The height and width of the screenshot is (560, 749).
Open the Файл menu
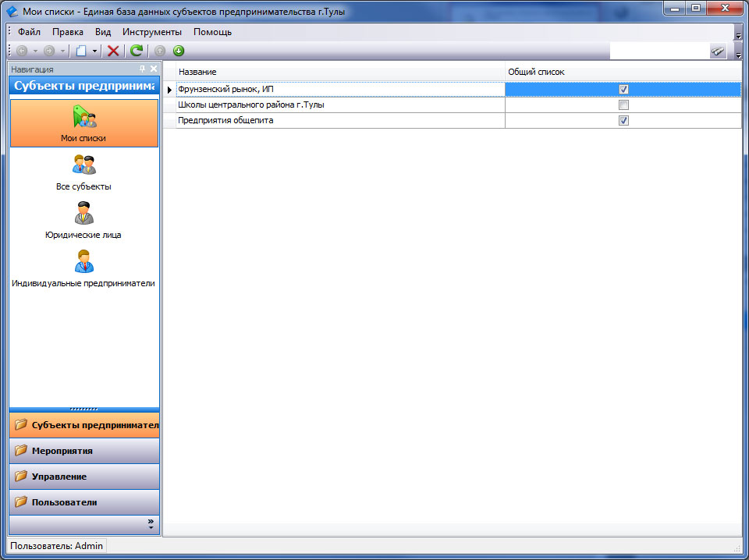29,32
